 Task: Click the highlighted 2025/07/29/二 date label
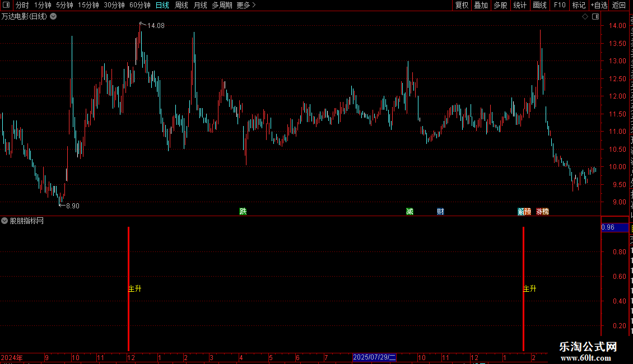click(x=374, y=357)
